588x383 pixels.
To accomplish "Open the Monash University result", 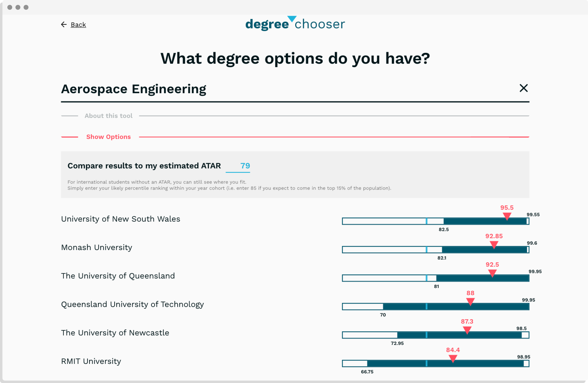I will pos(97,248).
